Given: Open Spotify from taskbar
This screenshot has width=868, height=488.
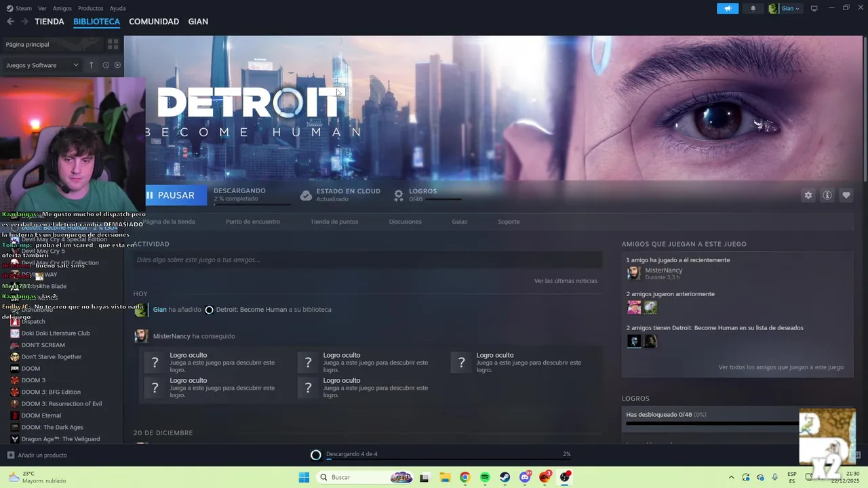Looking at the screenshot, I should click(485, 477).
